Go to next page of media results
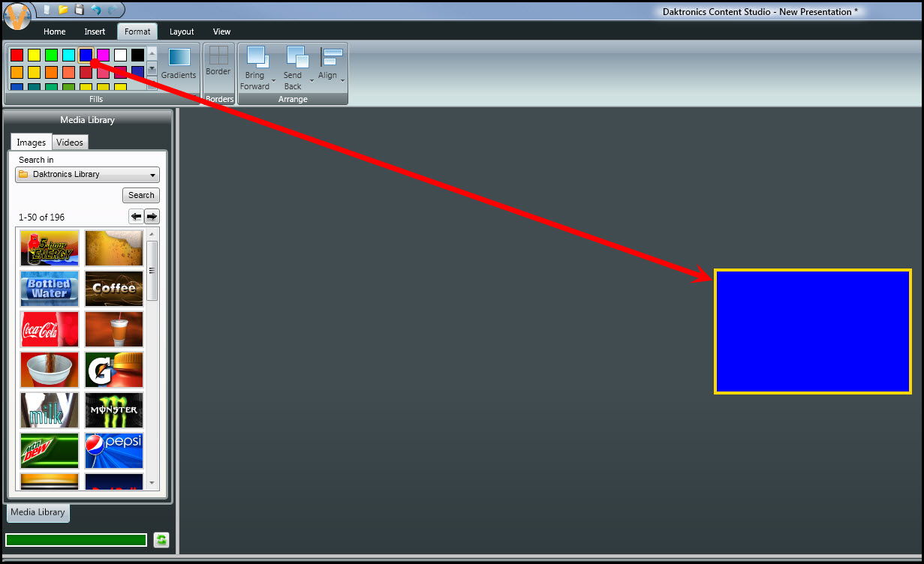 click(152, 217)
